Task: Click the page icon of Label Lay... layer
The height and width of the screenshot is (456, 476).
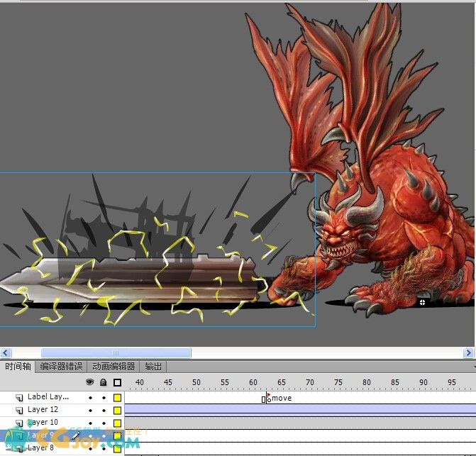Action: (19, 397)
